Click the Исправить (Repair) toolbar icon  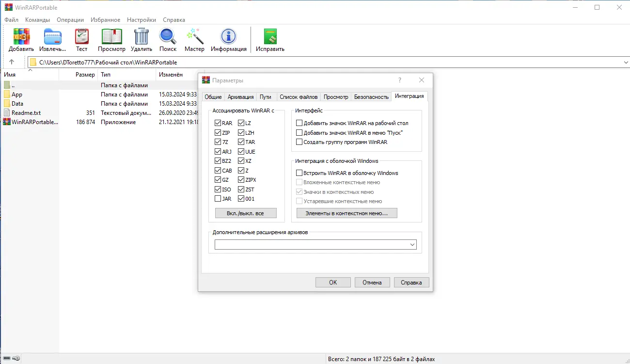[270, 36]
